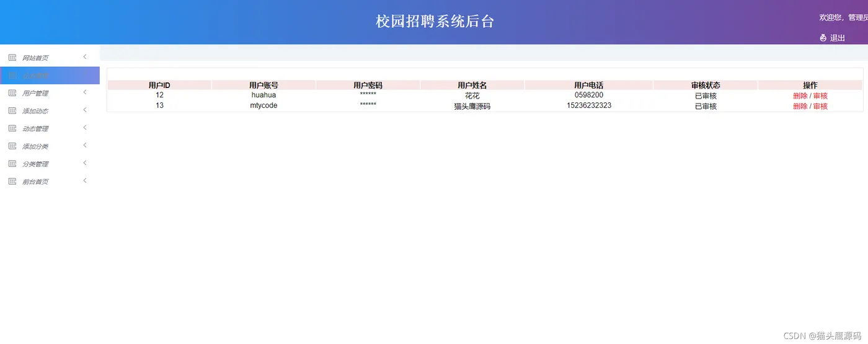Click the 用户电话 column header
The image size is (868, 344).
click(x=589, y=86)
